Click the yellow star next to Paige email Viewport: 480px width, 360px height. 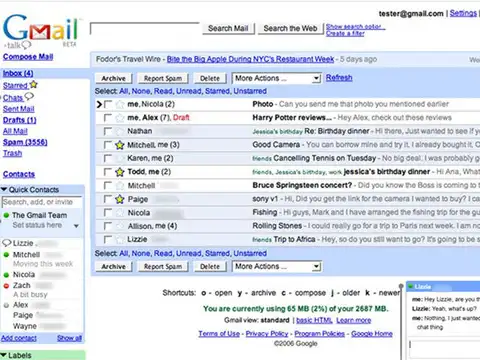pos(120,199)
